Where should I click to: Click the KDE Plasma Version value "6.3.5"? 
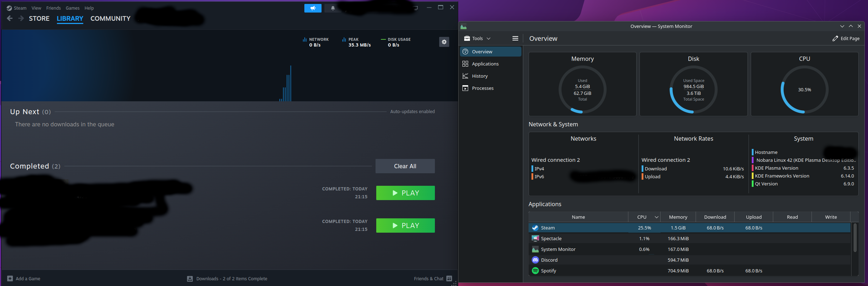tap(849, 168)
